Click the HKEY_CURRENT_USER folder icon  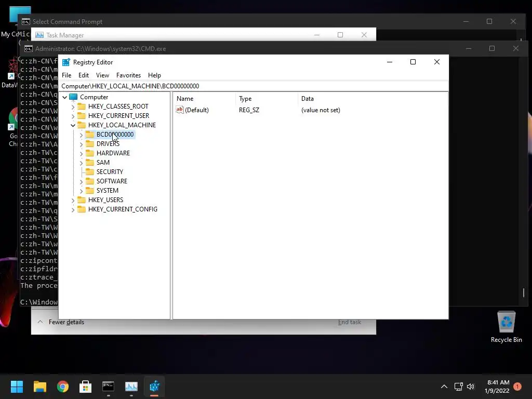point(82,116)
